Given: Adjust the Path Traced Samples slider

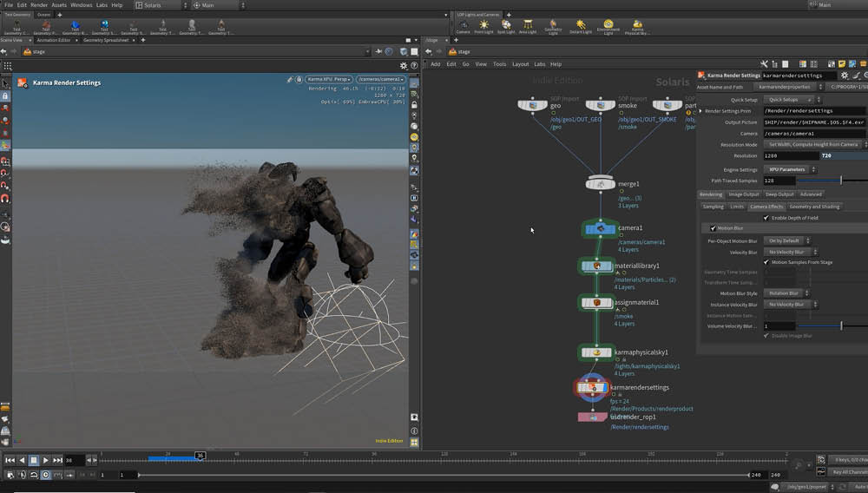Looking at the screenshot, I should coord(840,181).
